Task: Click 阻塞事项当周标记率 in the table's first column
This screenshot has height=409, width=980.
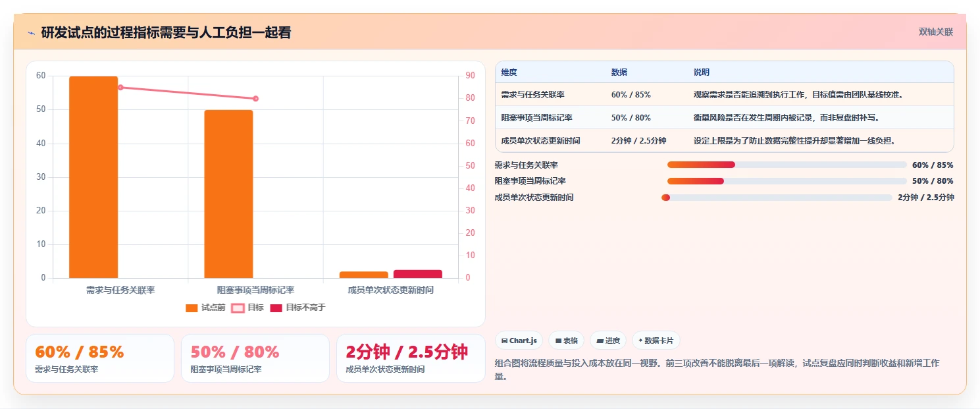Action: tap(536, 117)
